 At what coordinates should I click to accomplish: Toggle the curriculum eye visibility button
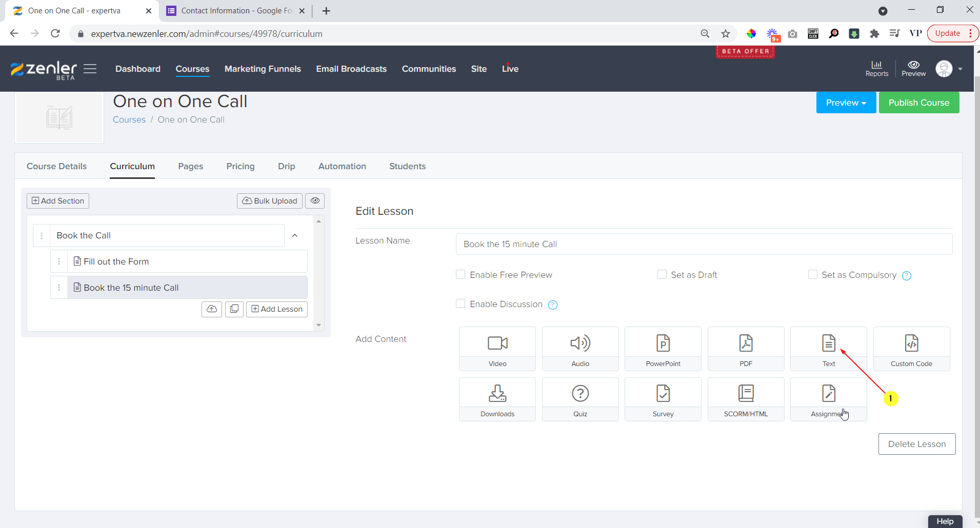(315, 201)
